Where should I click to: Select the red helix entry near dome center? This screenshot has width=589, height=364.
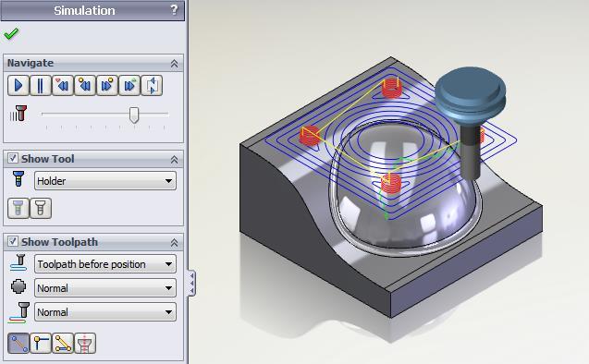pyautogui.click(x=391, y=183)
